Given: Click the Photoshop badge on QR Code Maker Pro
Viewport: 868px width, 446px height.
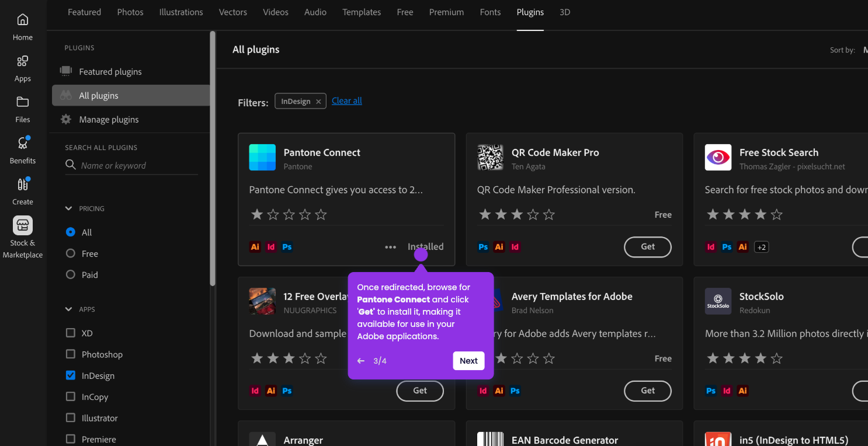Looking at the screenshot, I should [483, 247].
